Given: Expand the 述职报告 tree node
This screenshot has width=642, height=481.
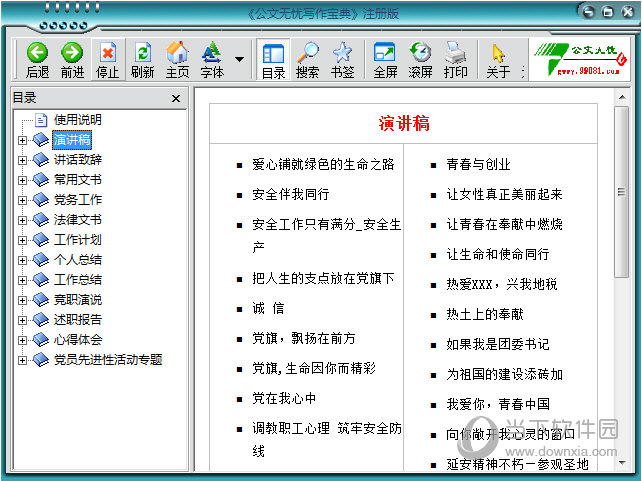Looking at the screenshot, I should [x=23, y=321].
